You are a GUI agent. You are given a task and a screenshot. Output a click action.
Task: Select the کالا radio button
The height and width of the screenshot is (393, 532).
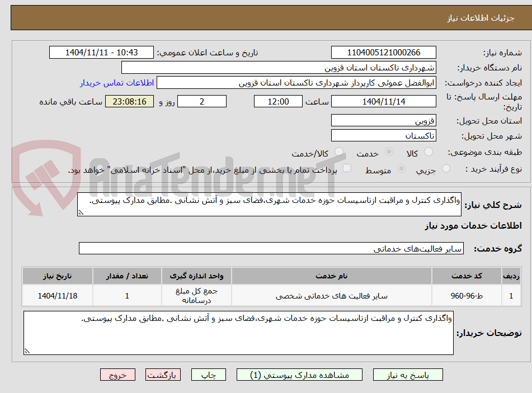point(429,151)
